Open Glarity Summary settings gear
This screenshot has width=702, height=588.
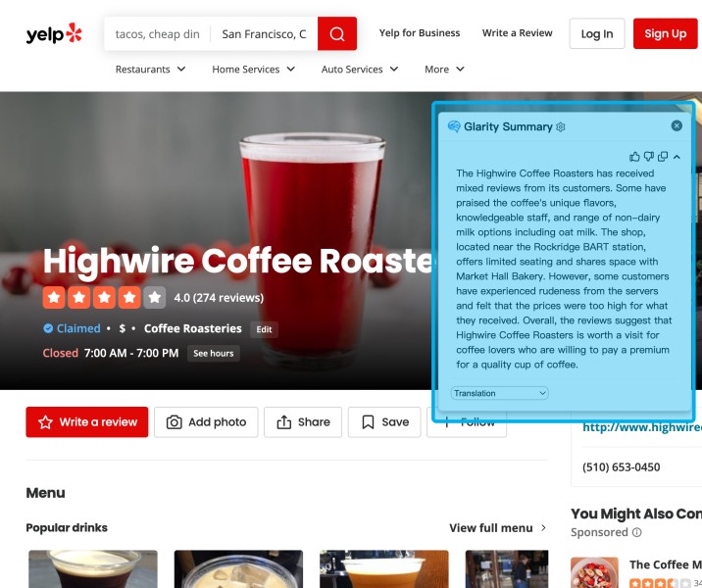coord(561,127)
